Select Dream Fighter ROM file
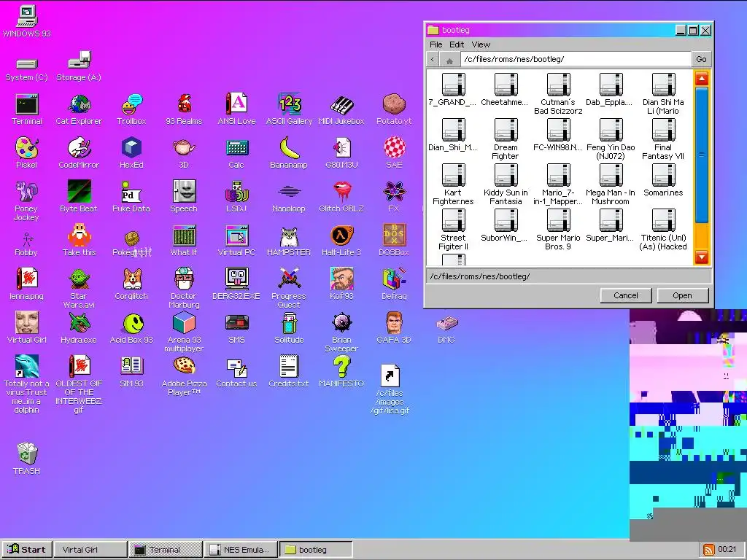This screenshot has height=560, width=747. [506, 139]
